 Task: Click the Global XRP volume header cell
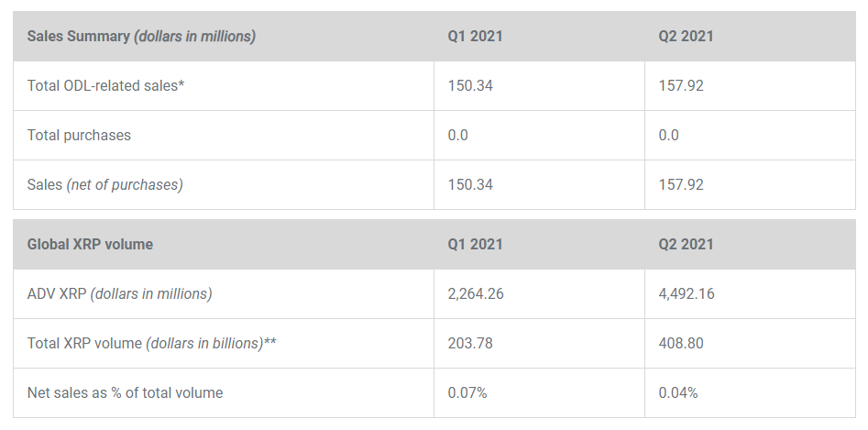[90, 245]
